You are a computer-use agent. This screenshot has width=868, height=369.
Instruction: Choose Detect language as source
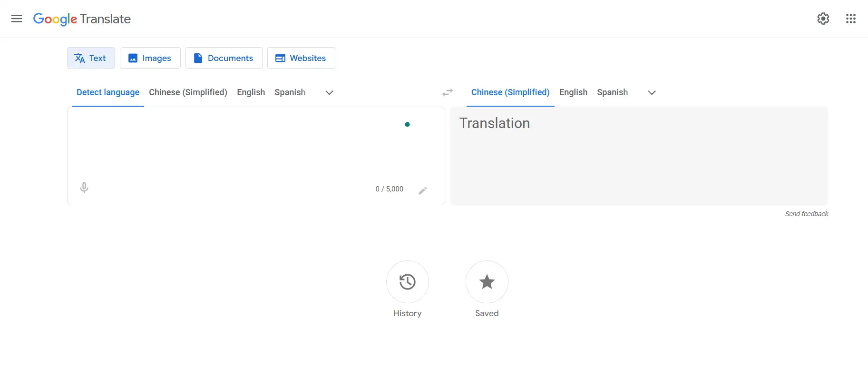(108, 92)
